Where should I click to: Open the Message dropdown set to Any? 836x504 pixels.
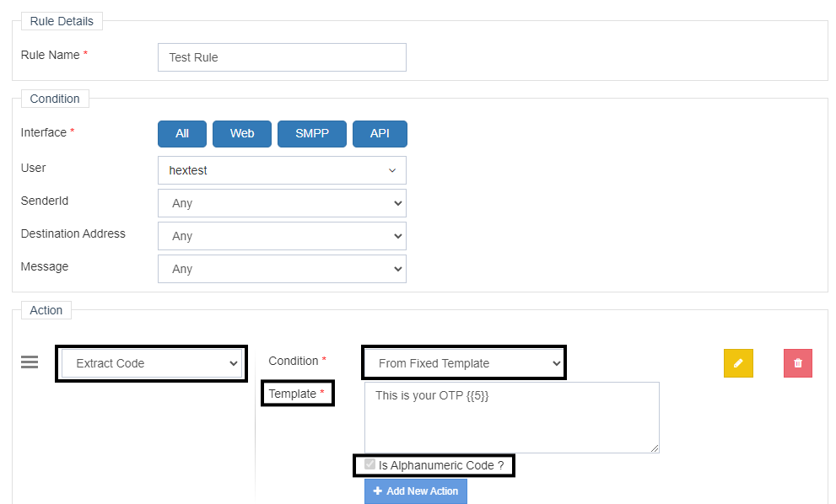click(x=282, y=269)
